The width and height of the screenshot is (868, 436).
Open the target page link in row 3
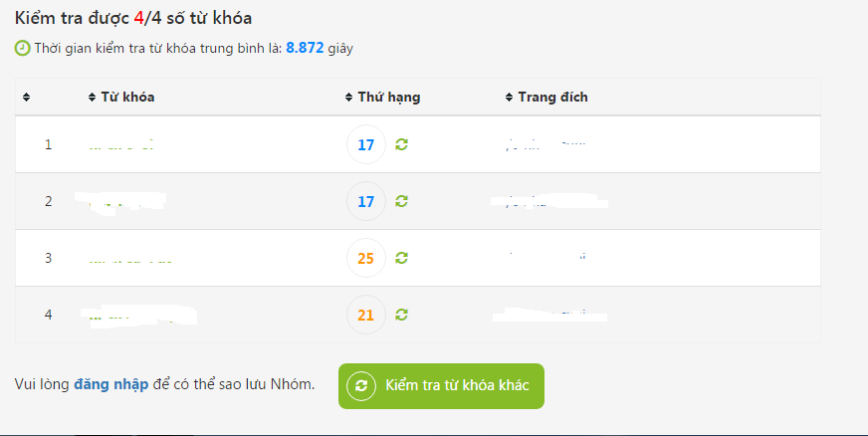pos(545,257)
